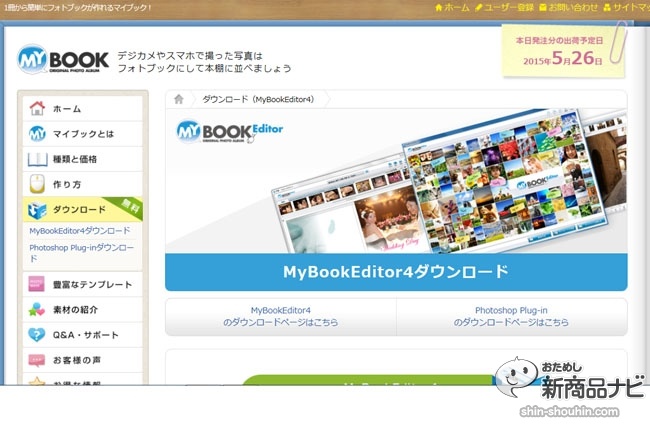Select 豊富なテンプレート in the sidebar menu

click(82, 284)
